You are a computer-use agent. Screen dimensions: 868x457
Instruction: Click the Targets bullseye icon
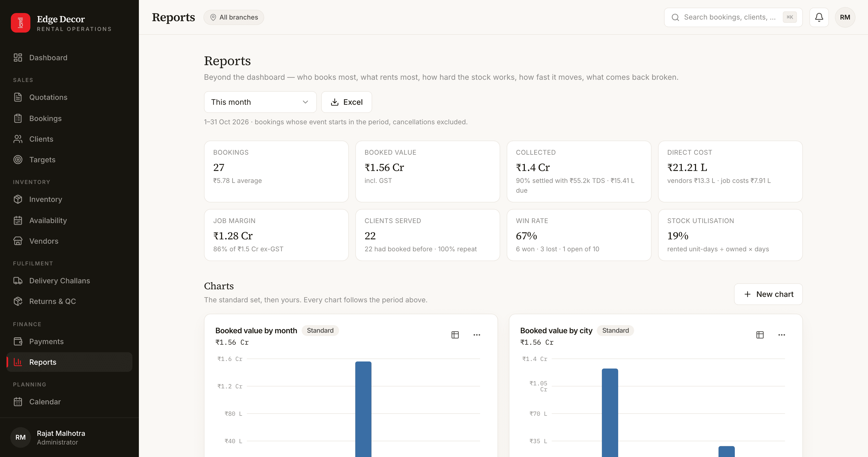(18, 160)
